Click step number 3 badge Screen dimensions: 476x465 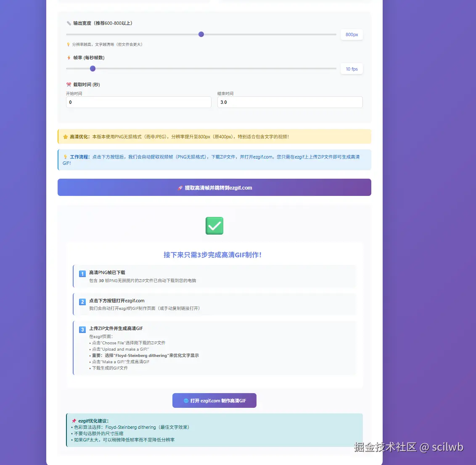[x=82, y=330]
